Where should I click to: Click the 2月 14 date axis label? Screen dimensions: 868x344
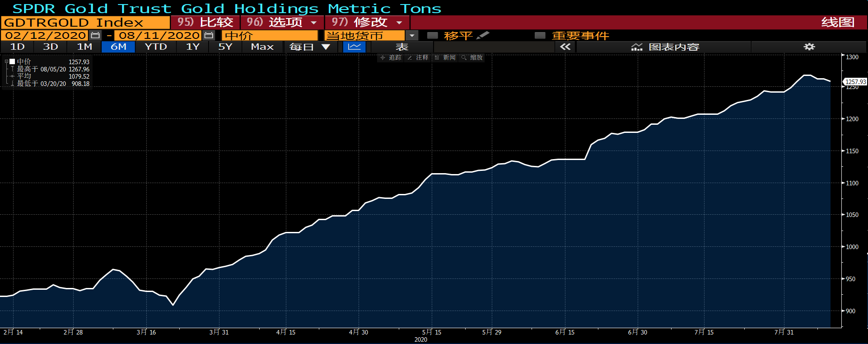click(x=13, y=332)
